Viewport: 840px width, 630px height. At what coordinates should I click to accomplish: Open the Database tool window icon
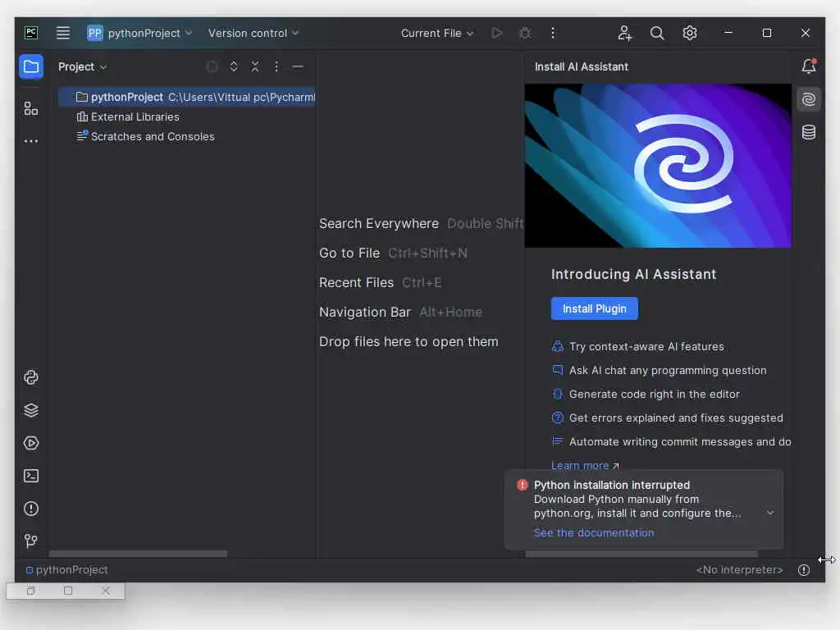click(x=809, y=132)
